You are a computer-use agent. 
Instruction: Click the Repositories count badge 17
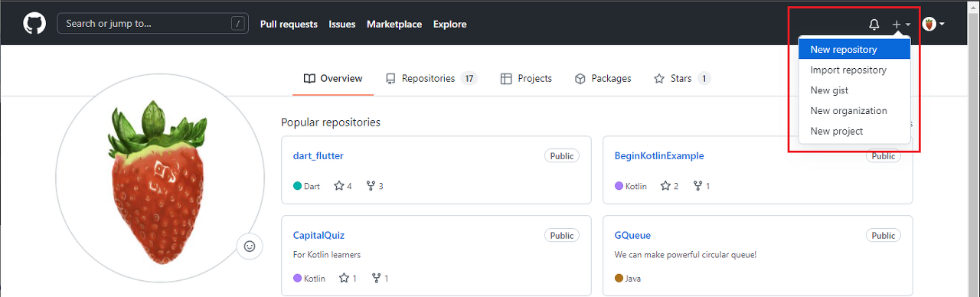469,78
